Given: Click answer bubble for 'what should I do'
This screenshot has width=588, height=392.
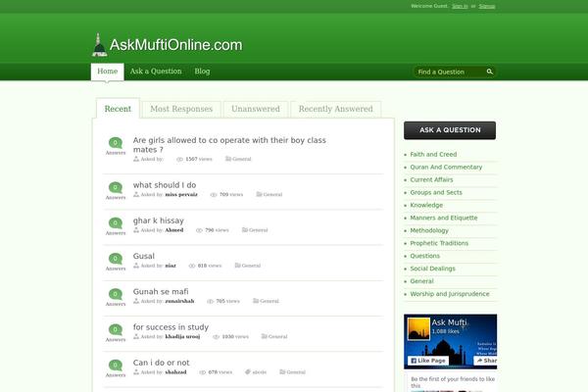Looking at the screenshot, I should pyautogui.click(x=116, y=187).
